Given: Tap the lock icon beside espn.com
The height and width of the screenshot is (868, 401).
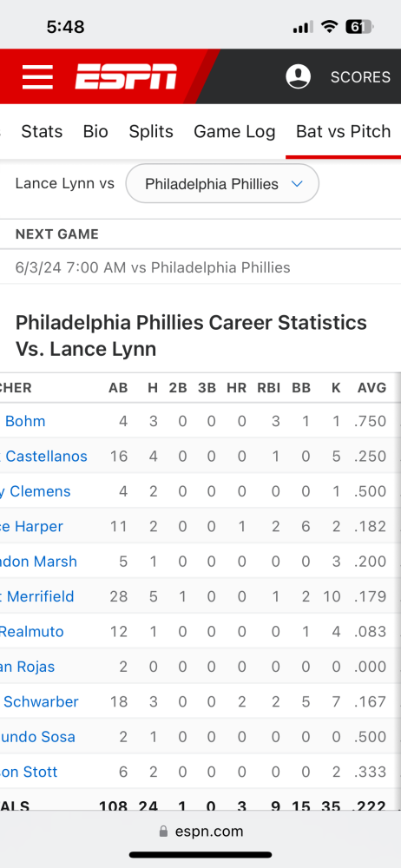Looking at the screenshot, I should [x=163, y=832].
